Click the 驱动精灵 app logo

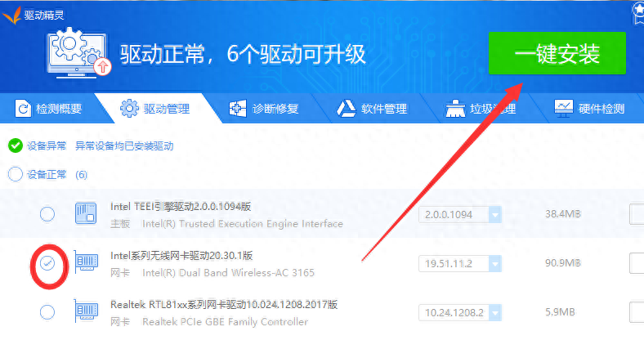(x=11, y=12)
